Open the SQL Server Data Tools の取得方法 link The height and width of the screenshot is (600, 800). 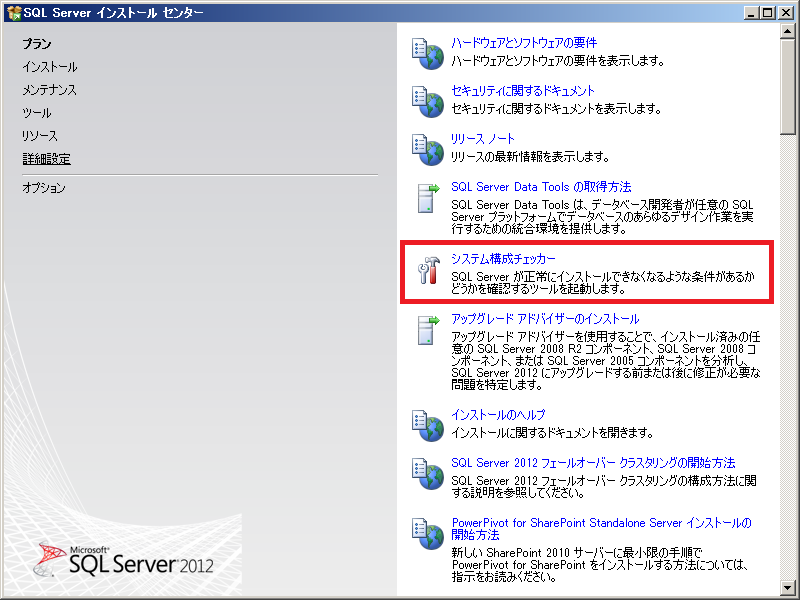[541, 187]
